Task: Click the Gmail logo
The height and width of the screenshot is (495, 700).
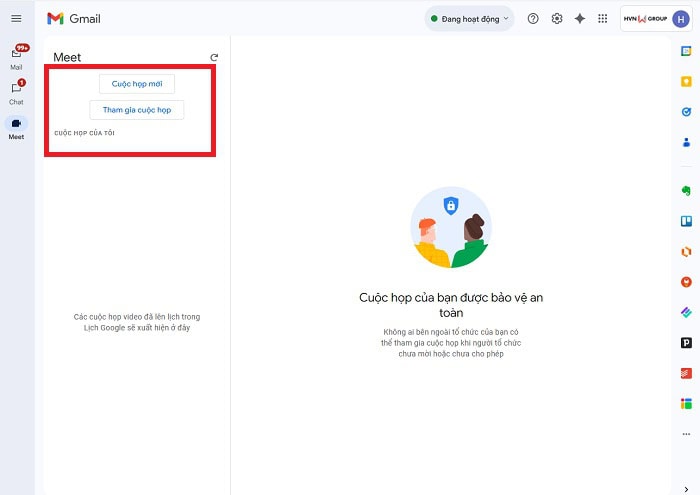Action: click(x=74, y=18)
